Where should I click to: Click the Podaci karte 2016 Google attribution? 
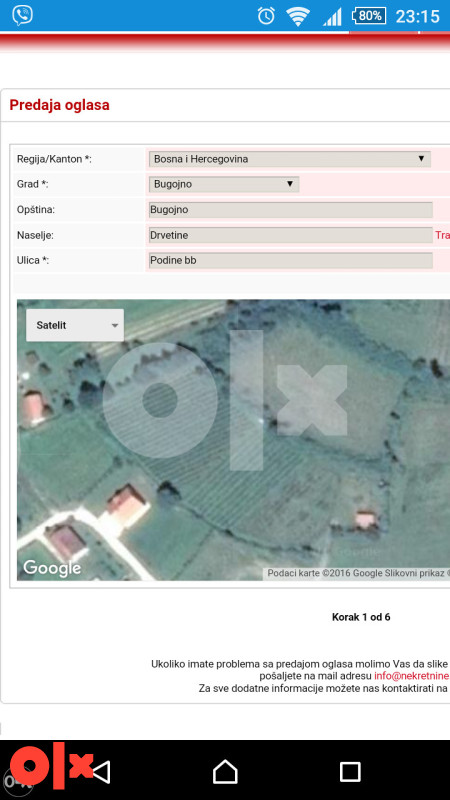point(358,573)
